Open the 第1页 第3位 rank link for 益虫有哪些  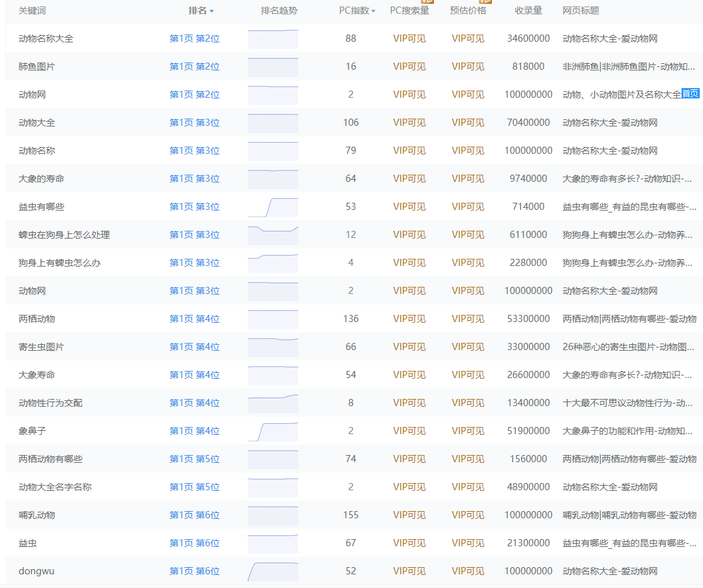pyautogui.click(x=195, y=207)
